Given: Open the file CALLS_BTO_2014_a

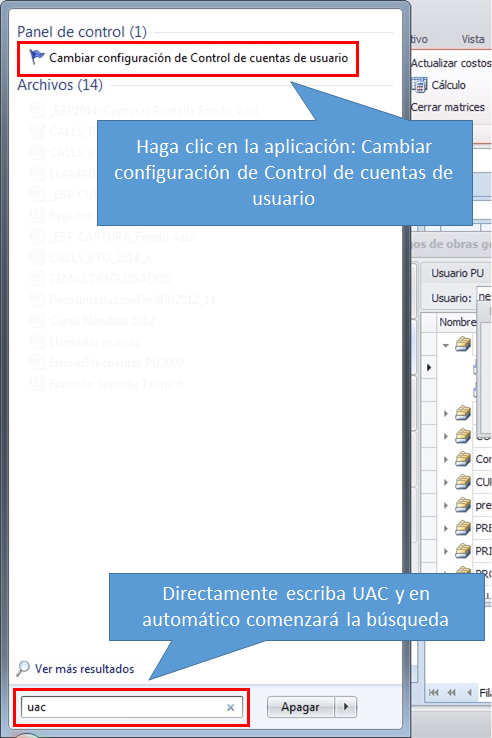Looking at the screenshot, I should coord(100,258).
